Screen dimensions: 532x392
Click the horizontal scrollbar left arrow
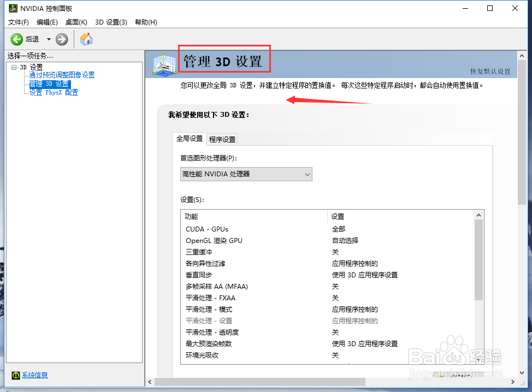pos(150,382)
